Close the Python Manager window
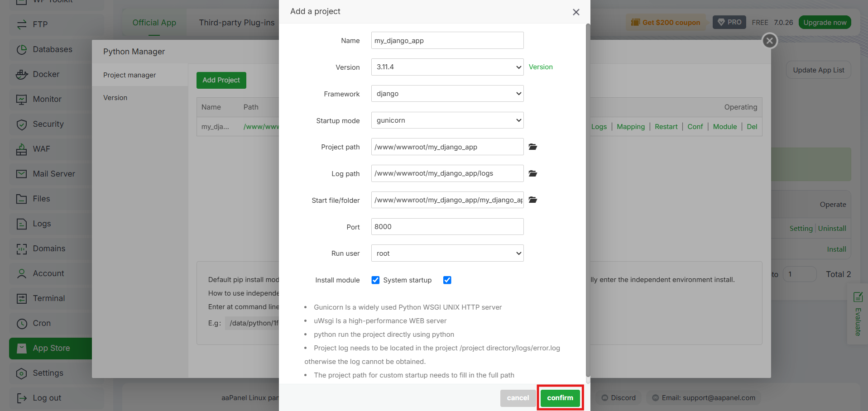The height and width of the screenshot is (411, 868). click(x=770, y=41)
